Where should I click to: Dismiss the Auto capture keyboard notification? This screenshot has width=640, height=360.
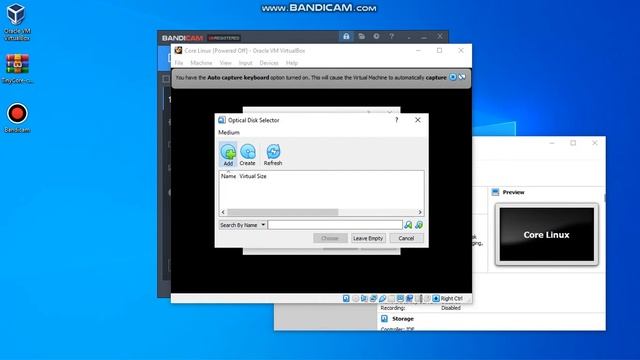(453, 77)
